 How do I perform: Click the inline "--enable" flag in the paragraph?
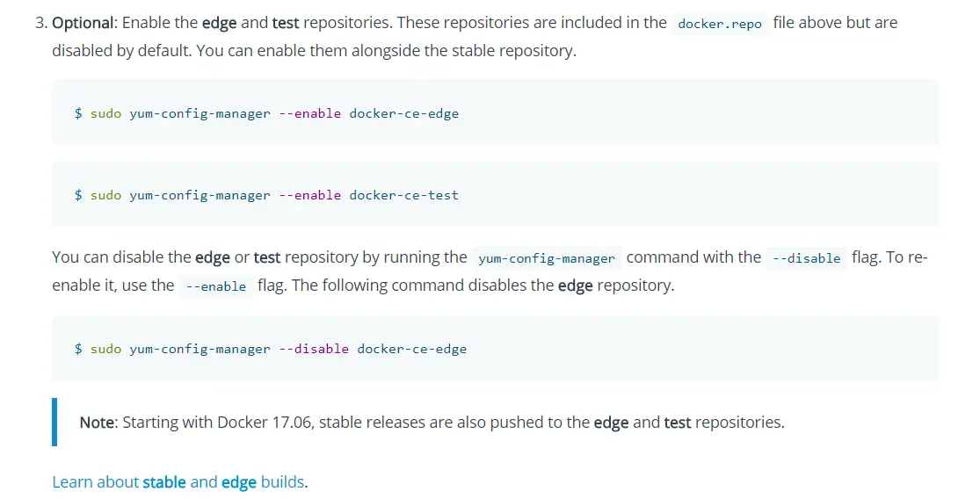tap(216, 286)
